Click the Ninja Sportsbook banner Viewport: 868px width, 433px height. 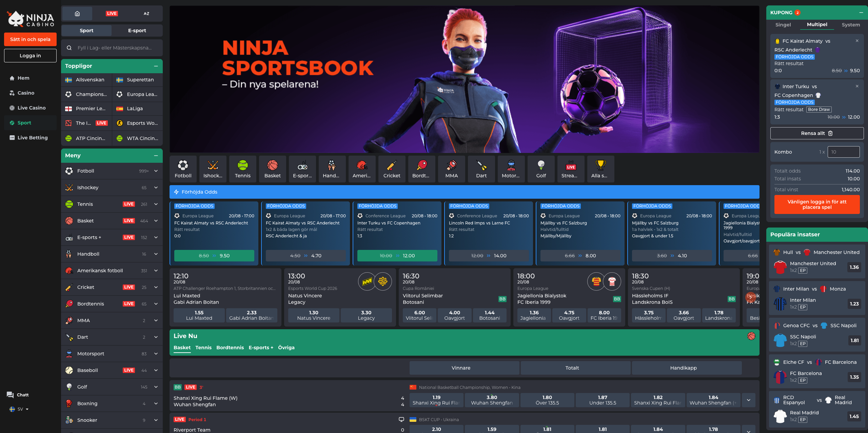tap(464, 79)
